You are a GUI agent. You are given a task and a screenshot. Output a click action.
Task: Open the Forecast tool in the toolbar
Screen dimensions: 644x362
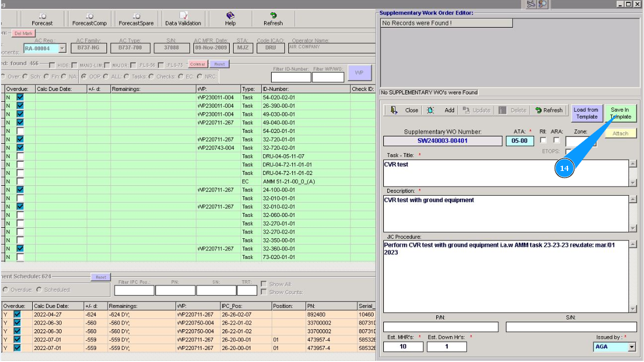click(x=42, y=19)
